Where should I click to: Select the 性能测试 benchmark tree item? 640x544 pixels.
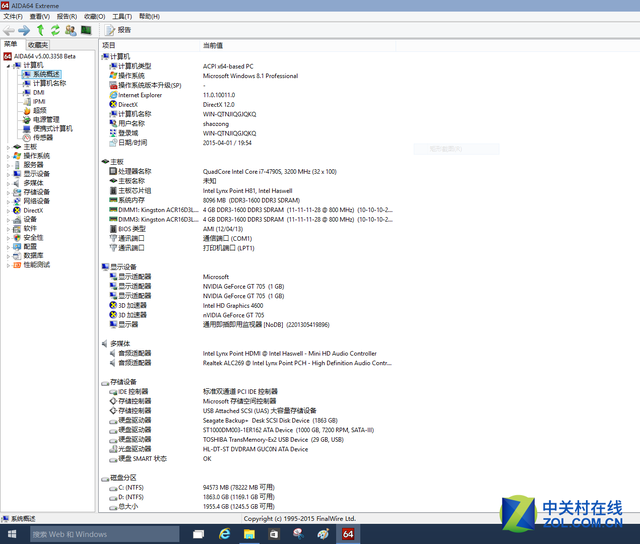tap(32, 265)
